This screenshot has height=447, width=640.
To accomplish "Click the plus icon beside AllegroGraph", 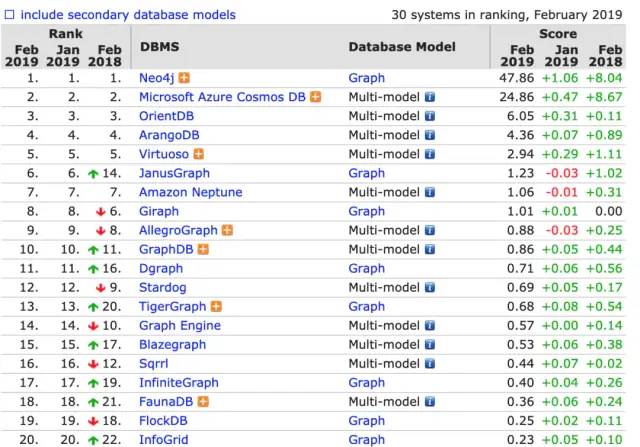I will click(x=228, y=230).
